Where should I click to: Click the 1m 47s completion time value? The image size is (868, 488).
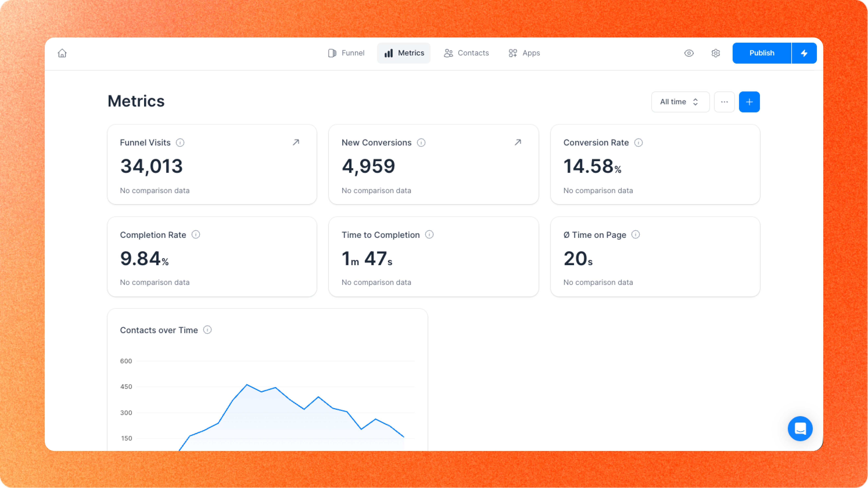click(x=367, y=259)
